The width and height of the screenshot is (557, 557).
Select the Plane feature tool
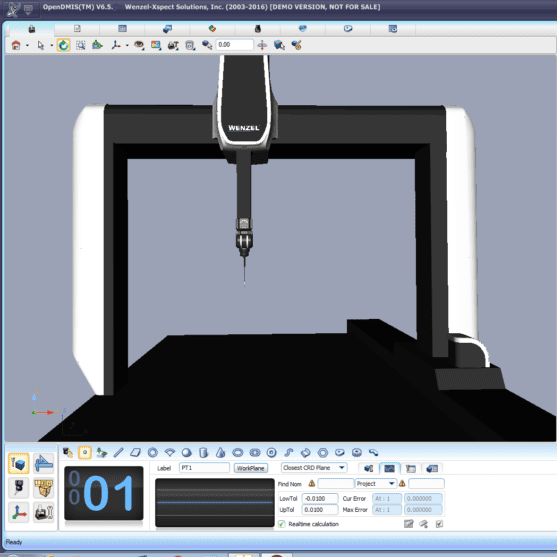[135, 453]
